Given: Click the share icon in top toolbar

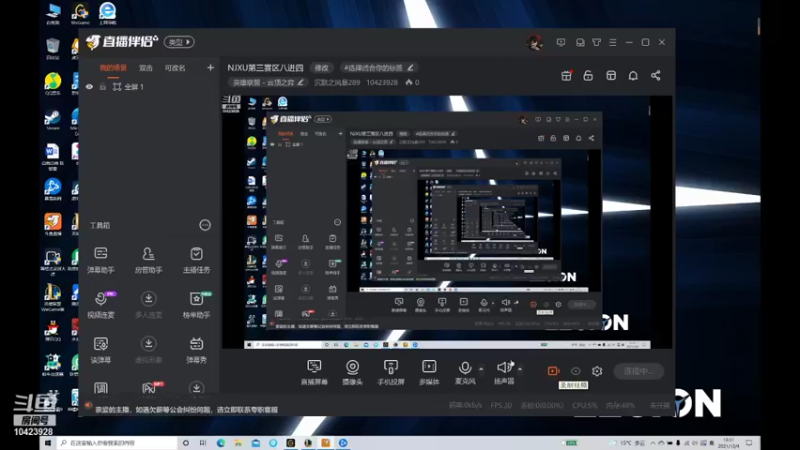Looking at the screenshot, I should pos(656,76).
